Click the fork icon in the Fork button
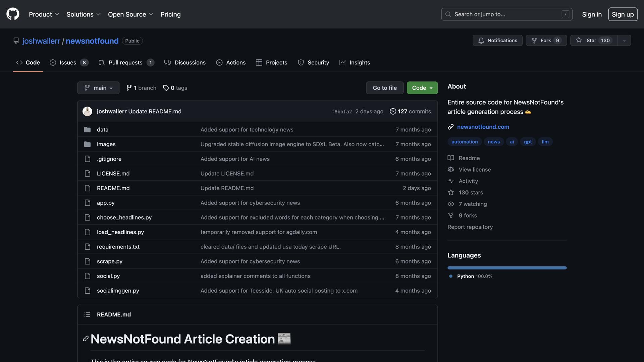Screen dimensions: 644x362 [x=534, y=41]
